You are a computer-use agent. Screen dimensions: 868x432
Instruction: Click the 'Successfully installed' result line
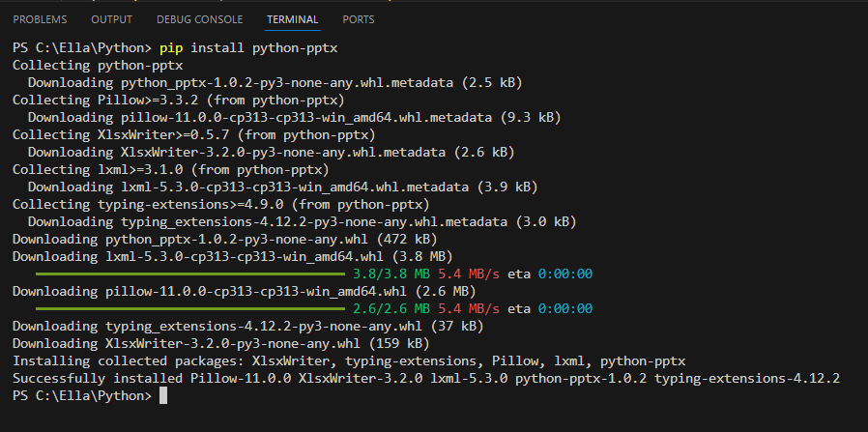pos(426,378)
